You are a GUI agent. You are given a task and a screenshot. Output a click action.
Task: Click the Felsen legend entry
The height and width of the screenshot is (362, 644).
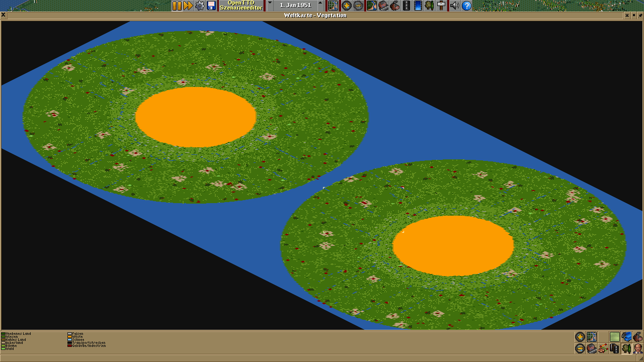coord(75,334)
